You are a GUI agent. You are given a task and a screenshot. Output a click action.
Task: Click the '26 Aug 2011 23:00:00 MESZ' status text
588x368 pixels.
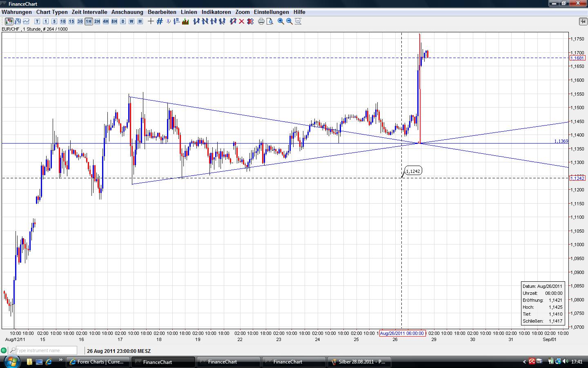pos(119,351)
